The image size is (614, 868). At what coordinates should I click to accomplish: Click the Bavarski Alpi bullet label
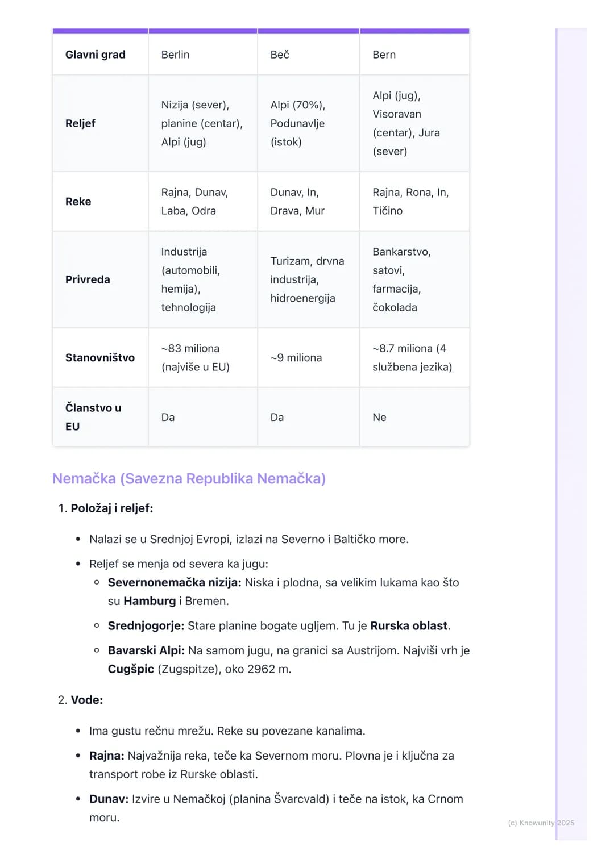click(146, 650)
